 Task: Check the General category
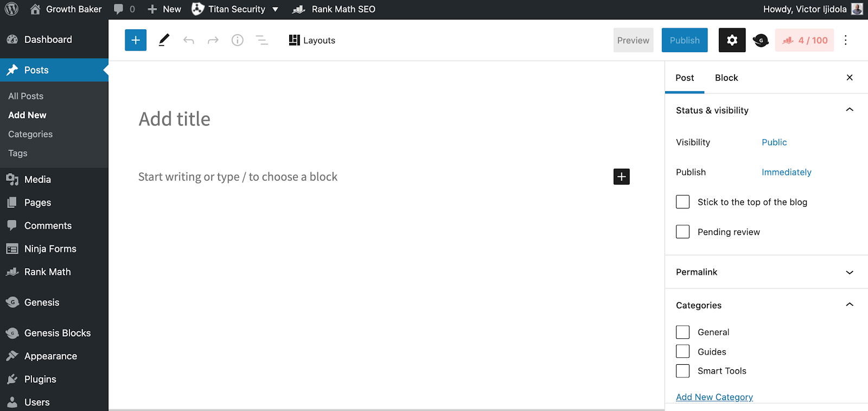tap(682, 332)
